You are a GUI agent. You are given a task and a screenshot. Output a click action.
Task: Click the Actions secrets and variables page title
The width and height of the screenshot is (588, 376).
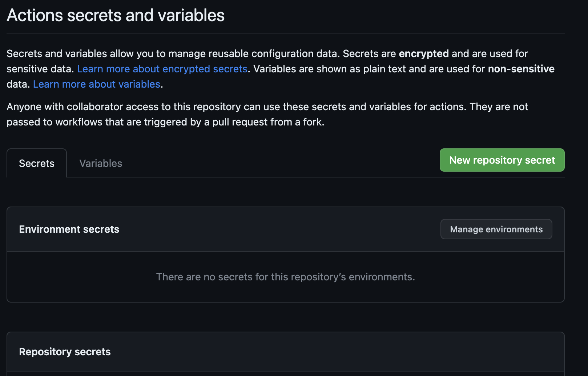pyautogui.click(x=116, y=15)
